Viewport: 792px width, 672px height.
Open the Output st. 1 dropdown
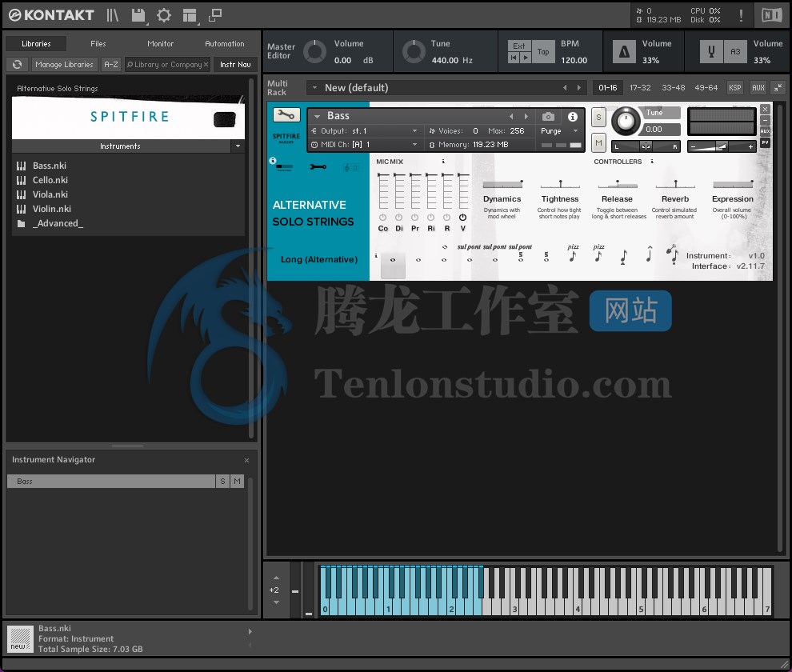414,131
